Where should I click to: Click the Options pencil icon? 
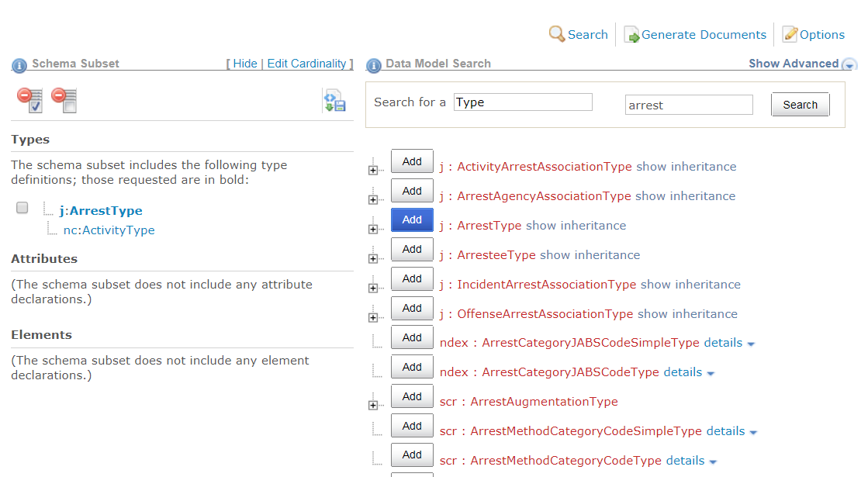pos(790,34)
